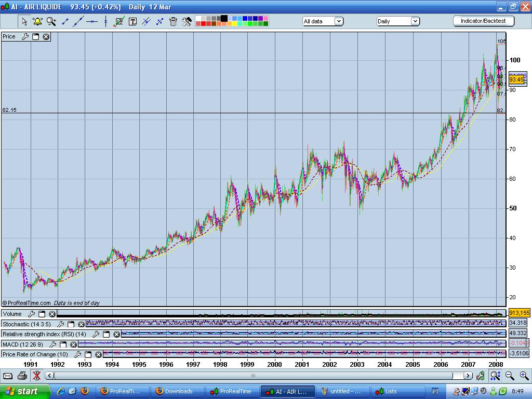Open the chart indicator drawing tool
The width and height of the screenshot is (532, 399).
tap(119, 21)
